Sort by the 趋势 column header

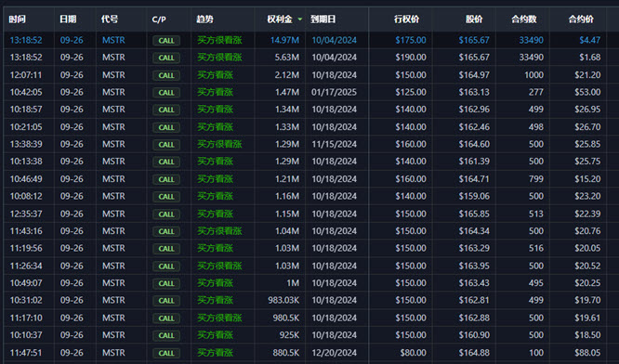204,19
